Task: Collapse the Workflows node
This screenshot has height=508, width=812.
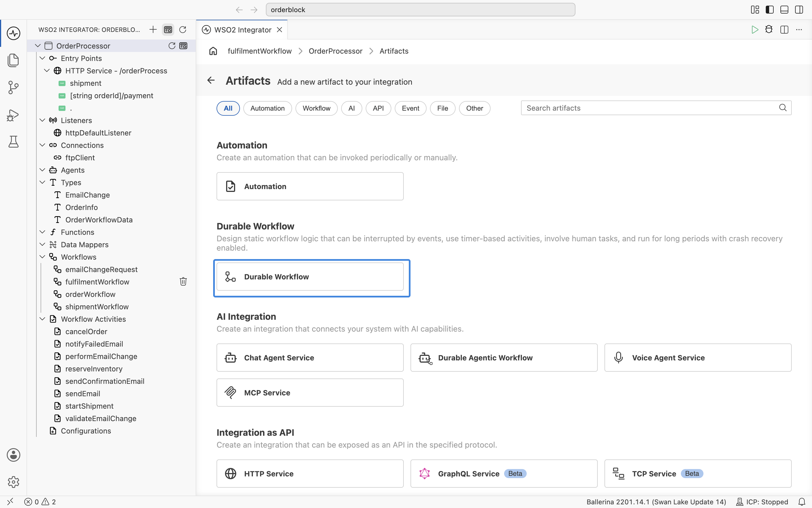Action: pos(42,257)
